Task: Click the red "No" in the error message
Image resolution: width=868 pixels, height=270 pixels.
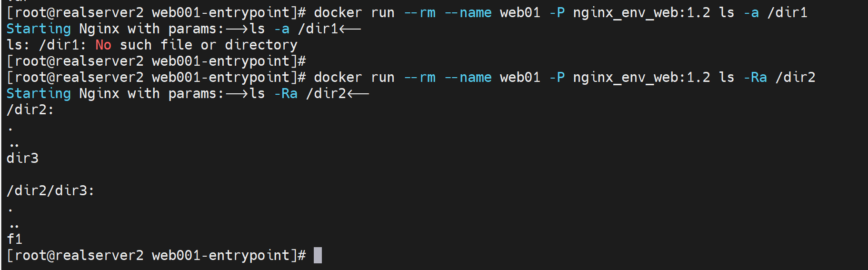Action: [103, 45]
